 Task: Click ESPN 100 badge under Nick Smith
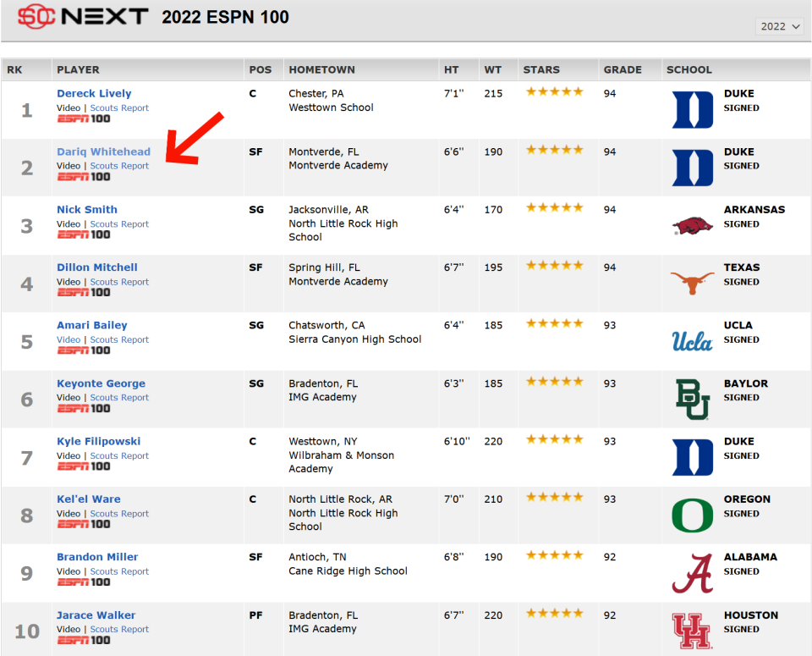[84, 234]
